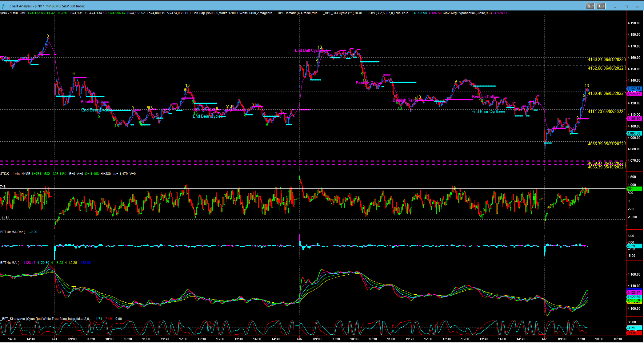The image size is (644, 343).
Task: Close the Chart Analysis window
Action: [x=637, y=6]
